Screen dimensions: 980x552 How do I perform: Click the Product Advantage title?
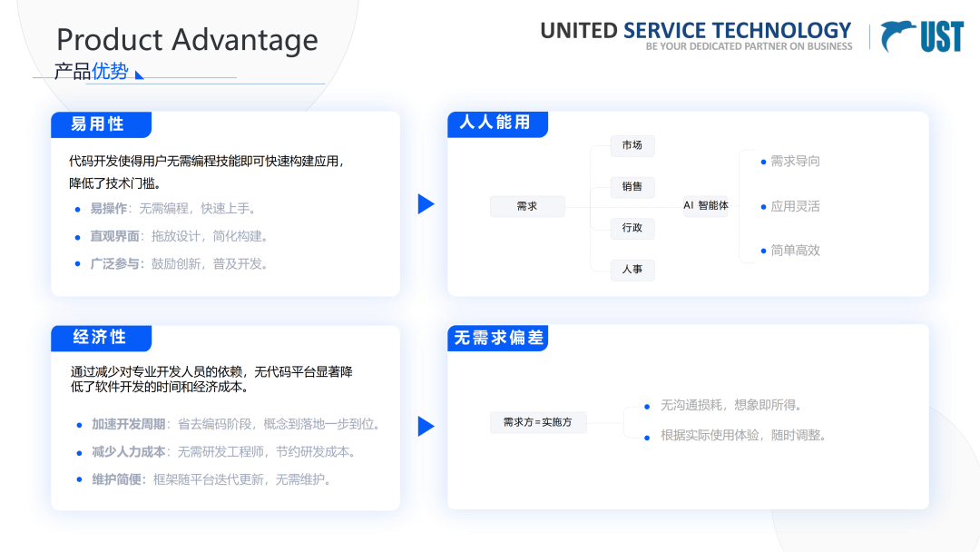tap(187, 40)
